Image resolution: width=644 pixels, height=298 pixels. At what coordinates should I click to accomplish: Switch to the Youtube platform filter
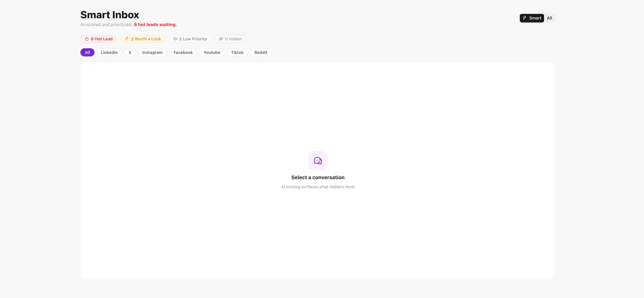click(x=212, y=52)
